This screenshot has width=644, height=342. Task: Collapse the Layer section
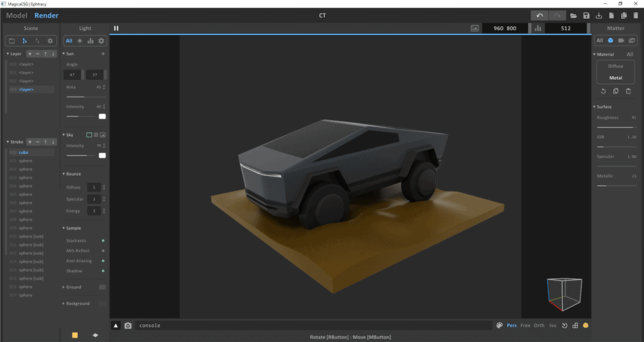coord(8,54)
